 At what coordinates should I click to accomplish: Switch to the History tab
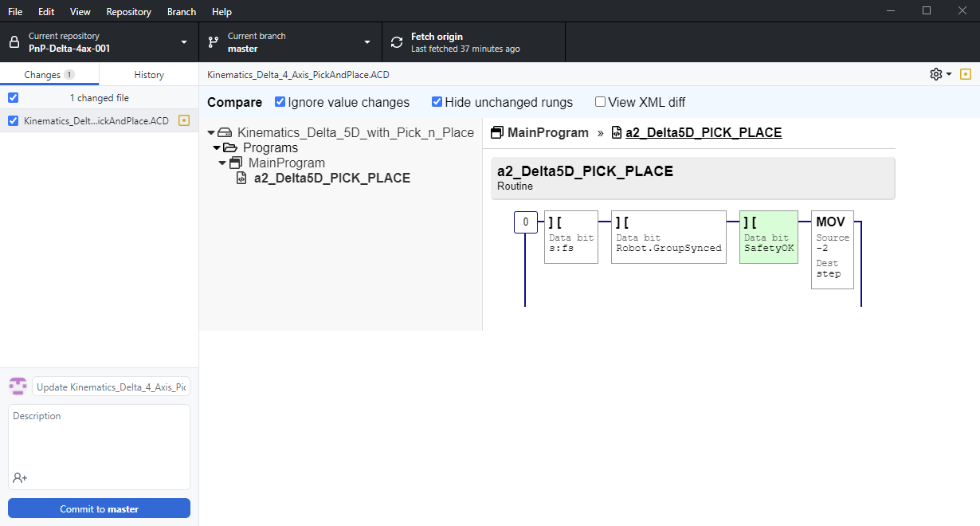click(x=148, y=74)
